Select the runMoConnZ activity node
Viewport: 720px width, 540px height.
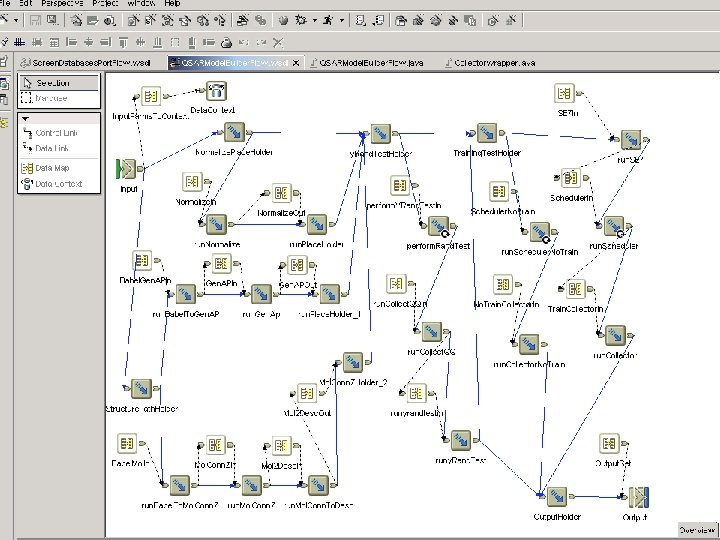coord(252,485)
